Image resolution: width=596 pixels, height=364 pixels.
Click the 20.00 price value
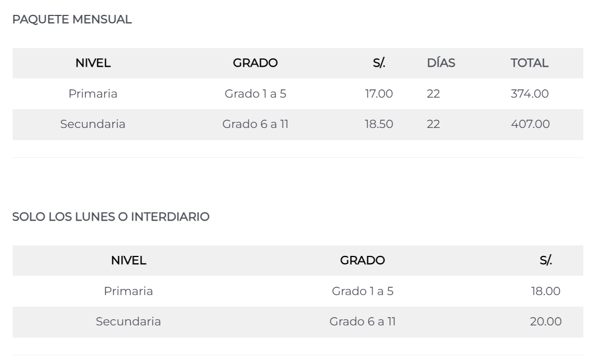545,322
